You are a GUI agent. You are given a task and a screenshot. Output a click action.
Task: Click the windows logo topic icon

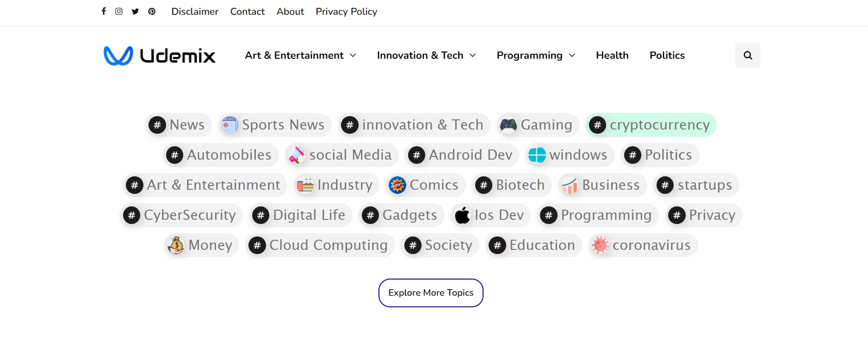[x=537, y=155]
